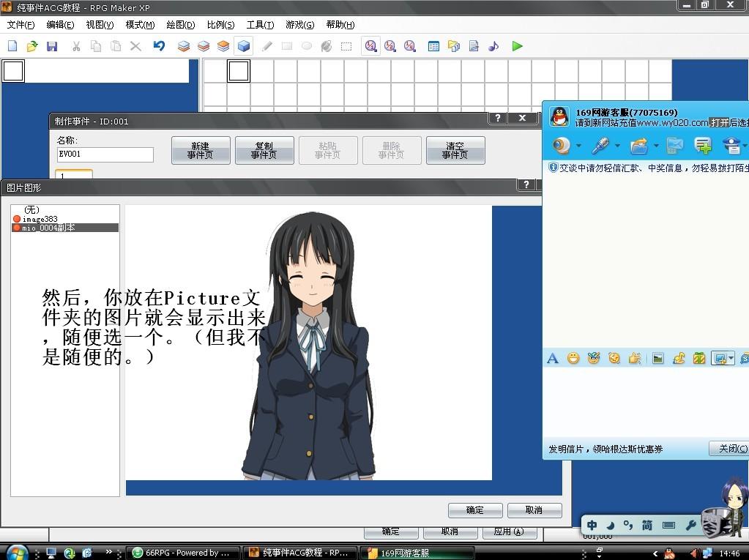Screen dimensions: 749x560
Task: Save the project with the floppy icon
Action: coord(51,46)
